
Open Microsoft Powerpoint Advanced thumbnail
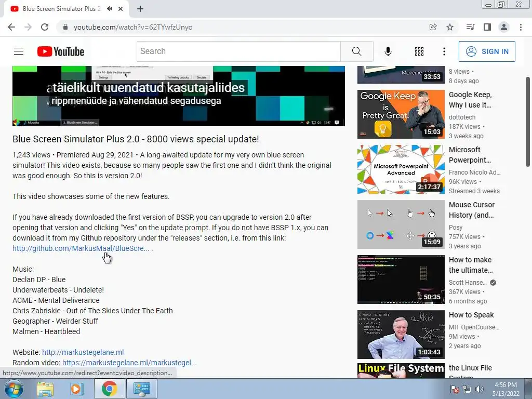[x=401, y=169]
